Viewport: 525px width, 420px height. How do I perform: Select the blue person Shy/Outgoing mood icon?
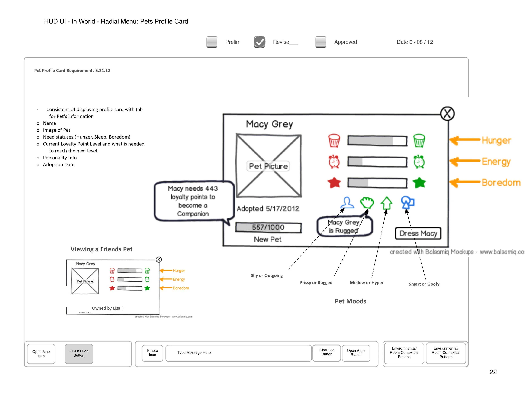pyautogui.click(x=347, y=203)
